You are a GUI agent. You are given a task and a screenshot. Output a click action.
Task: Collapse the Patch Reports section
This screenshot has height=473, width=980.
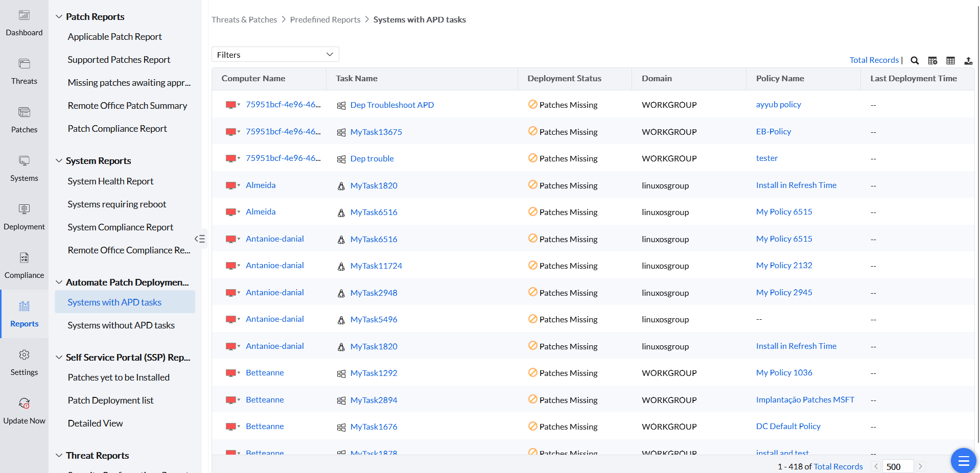click(59, 17)
